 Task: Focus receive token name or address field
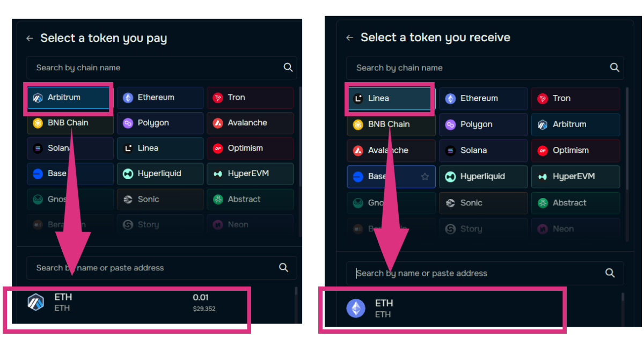[478, 273]
